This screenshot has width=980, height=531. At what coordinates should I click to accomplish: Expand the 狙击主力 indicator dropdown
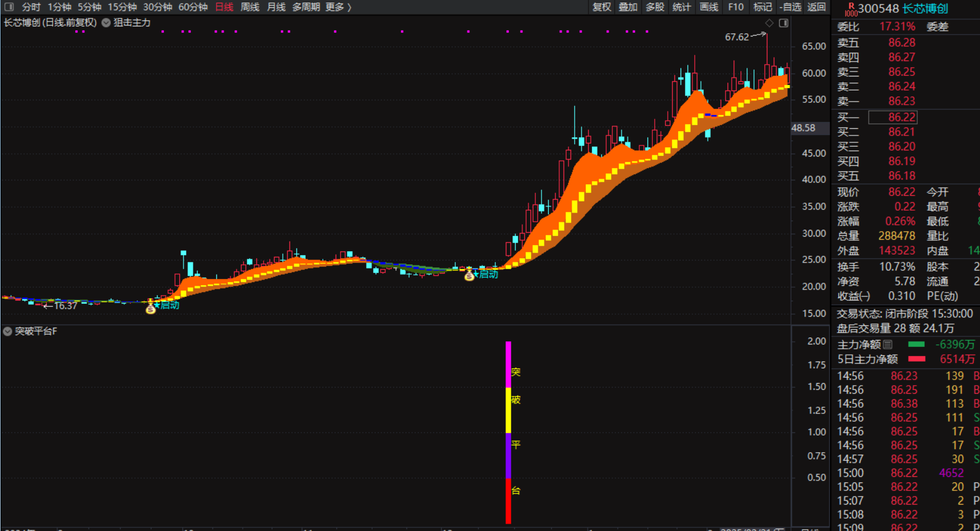tap(107, 23)
